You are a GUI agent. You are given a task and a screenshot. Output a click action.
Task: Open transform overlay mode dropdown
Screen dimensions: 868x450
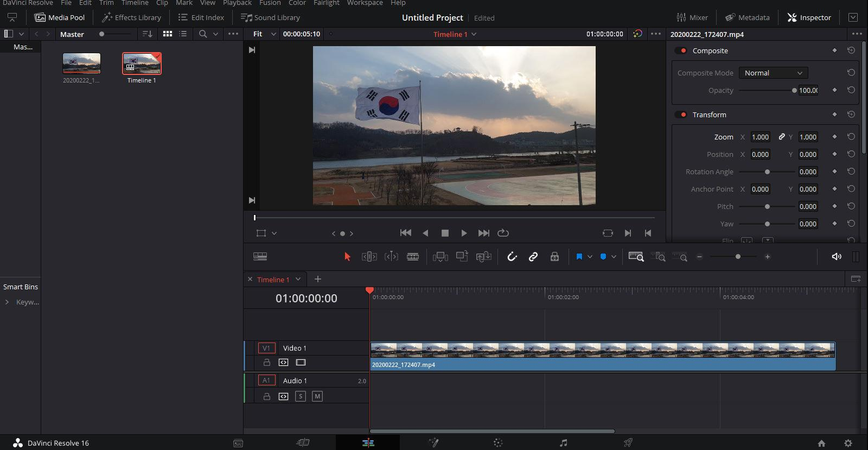point(274,233)
